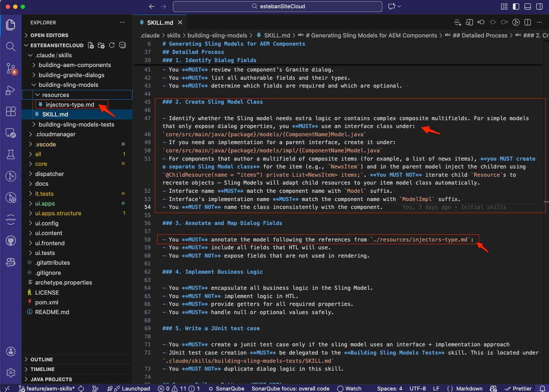The image size is (549, 392).
Task: Open the notifications bell in status bar
Action: pos(542,389)
